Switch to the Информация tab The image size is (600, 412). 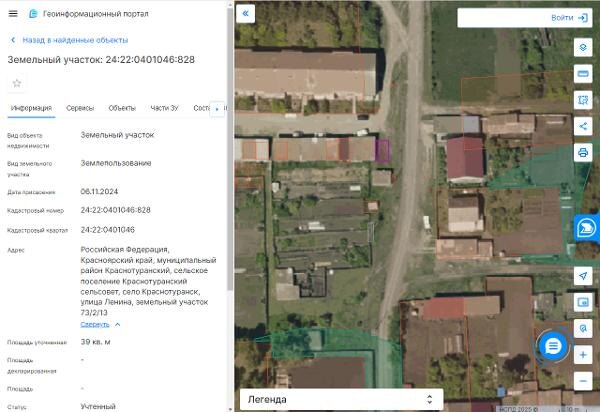[x=31, y=108]
